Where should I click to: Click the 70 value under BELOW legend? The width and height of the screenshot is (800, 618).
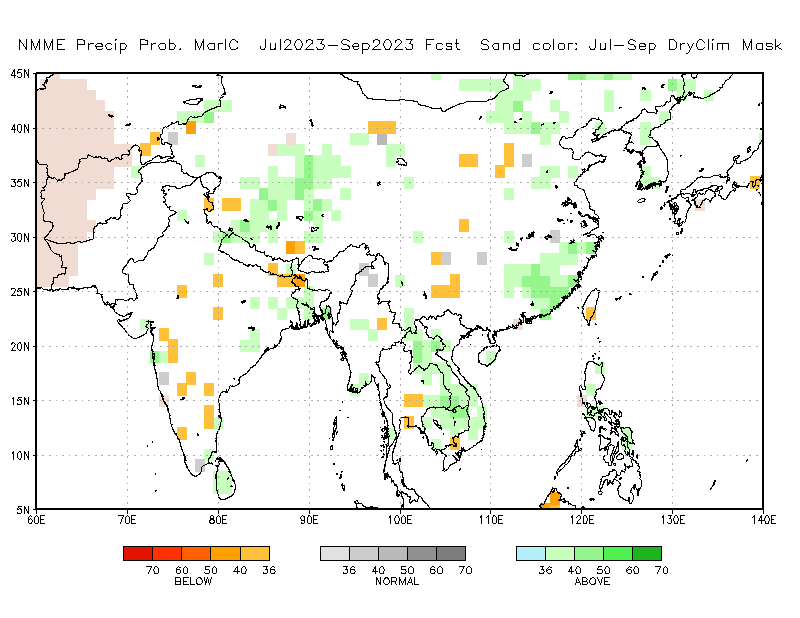[153, 570]
